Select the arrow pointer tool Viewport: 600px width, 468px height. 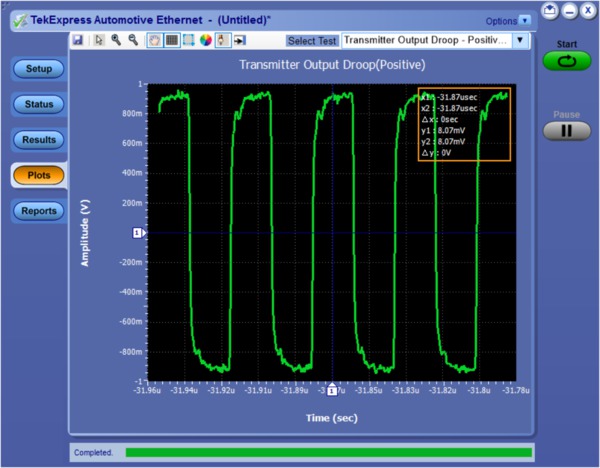pos(98,40)
